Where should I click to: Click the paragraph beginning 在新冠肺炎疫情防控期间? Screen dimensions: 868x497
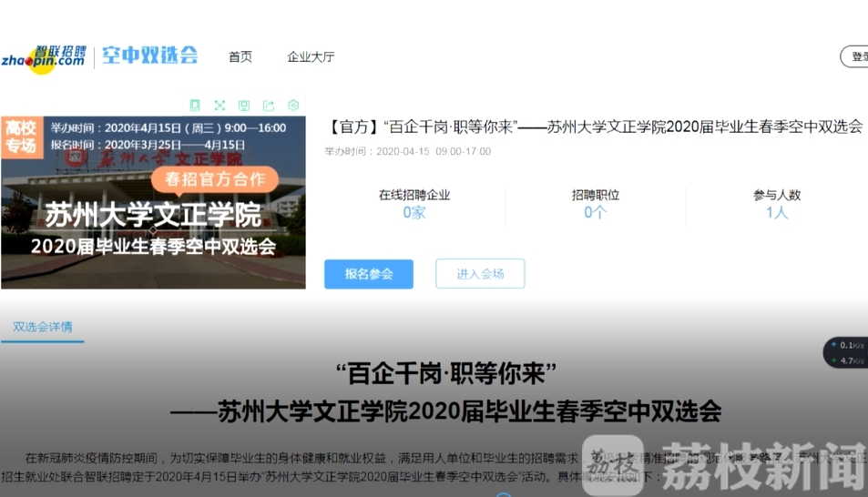(x=434, y=467)
